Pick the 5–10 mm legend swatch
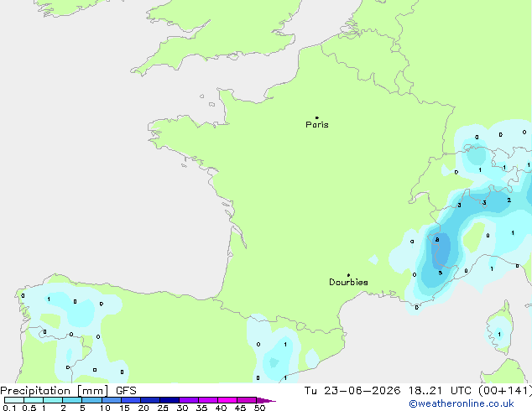 [91, 400]
